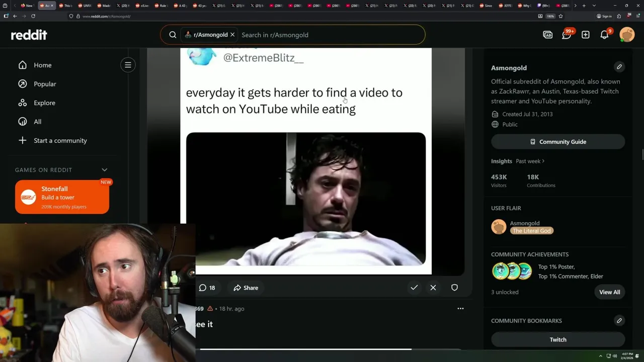This screenshot has width=644, height=362.
Task: Click the community achievements badges
Action: 512,271
